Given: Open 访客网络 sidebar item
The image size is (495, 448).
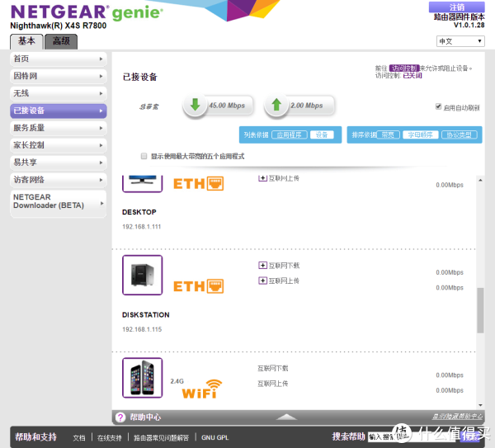Looking at the screenshot, I should (x=59, y=180).
